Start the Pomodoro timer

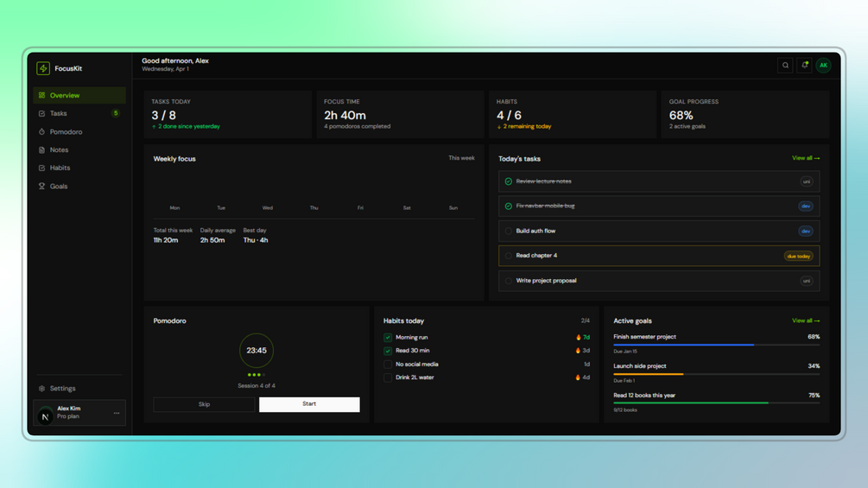309,404
